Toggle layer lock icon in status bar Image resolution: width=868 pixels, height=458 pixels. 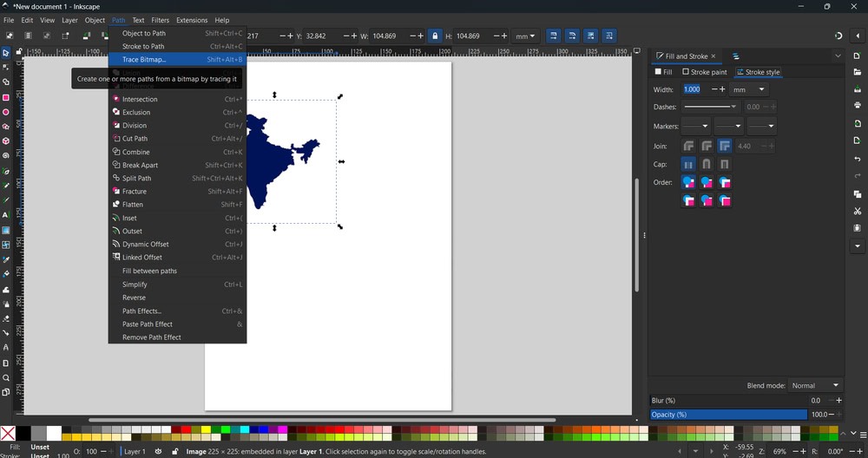(175, 451)
